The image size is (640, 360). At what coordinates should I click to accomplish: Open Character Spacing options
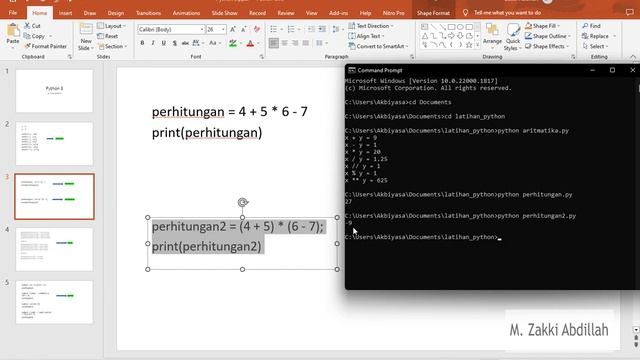[x=197, y=43]
